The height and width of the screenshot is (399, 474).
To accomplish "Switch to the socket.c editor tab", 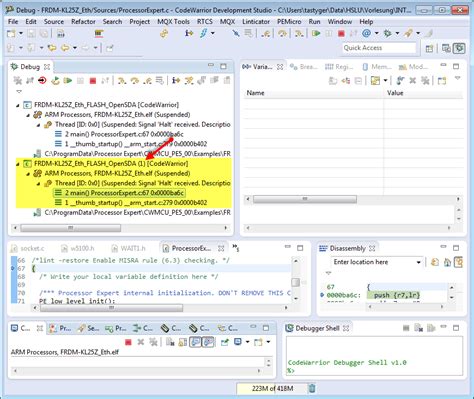I will coord(28,248).
